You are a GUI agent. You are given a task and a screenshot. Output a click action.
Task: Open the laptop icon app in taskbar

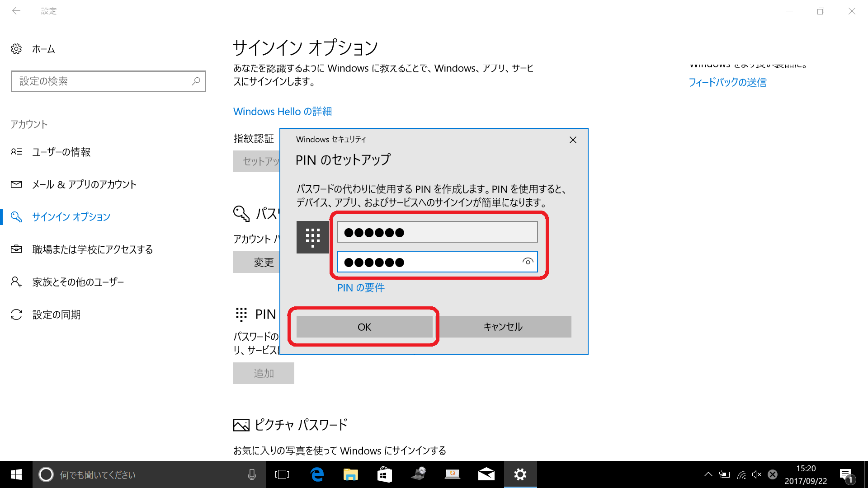453,474
